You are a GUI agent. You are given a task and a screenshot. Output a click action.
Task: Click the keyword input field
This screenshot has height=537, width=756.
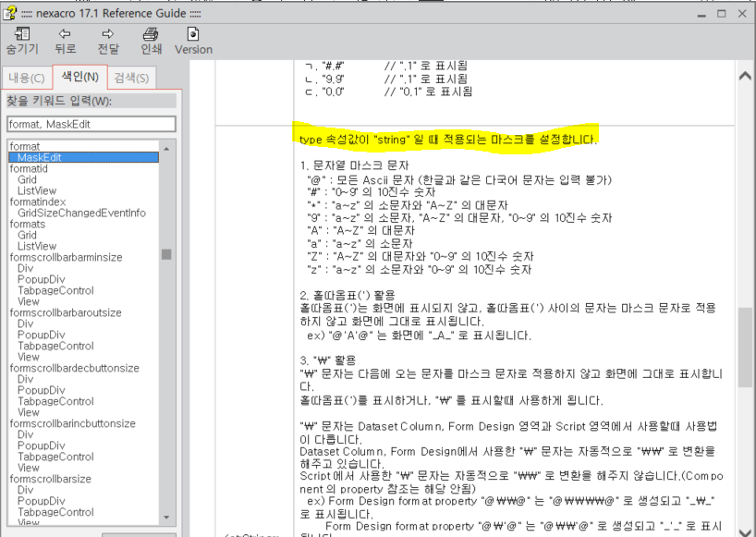point(91,124)
